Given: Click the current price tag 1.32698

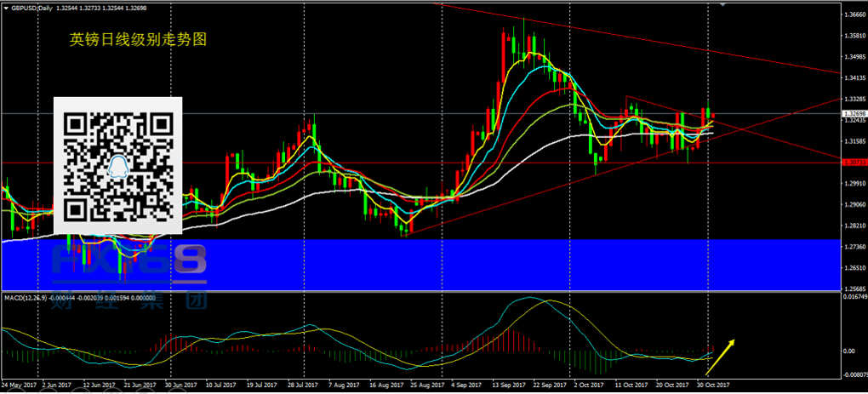Looking at the screenshot, I should (x=852, y=113).
